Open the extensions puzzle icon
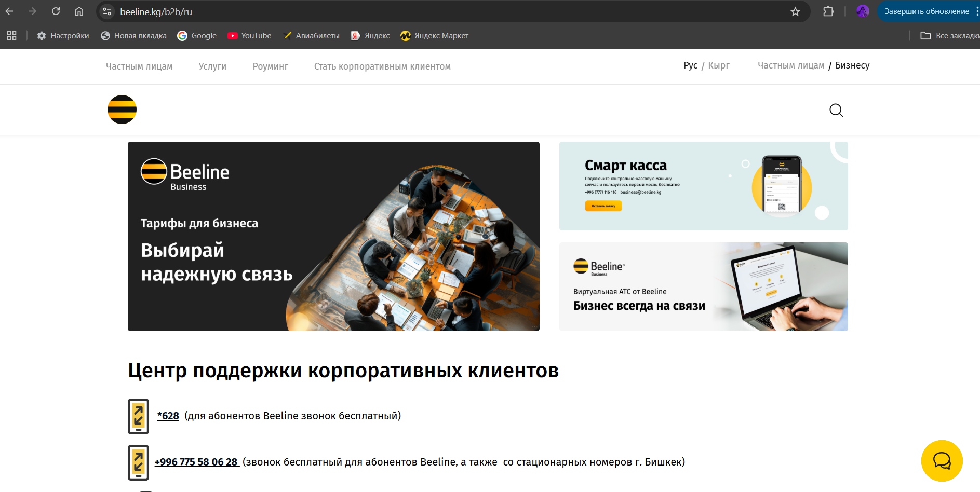 tap(828, 11)
